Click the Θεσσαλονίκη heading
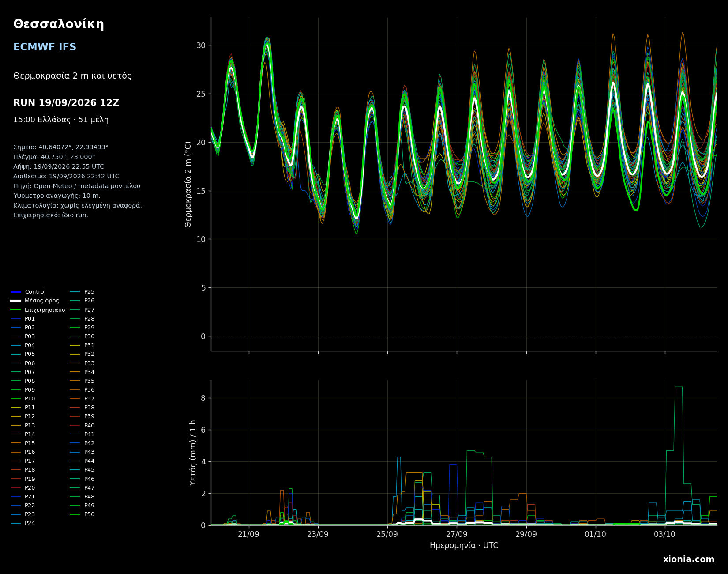Screen dimensions: 728x574 click(59, 25)
